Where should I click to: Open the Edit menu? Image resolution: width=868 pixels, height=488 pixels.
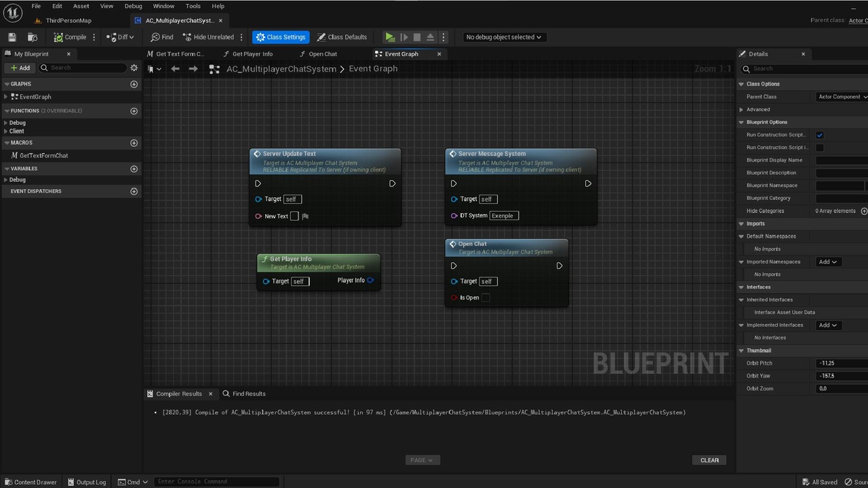(x=57, y=6)
